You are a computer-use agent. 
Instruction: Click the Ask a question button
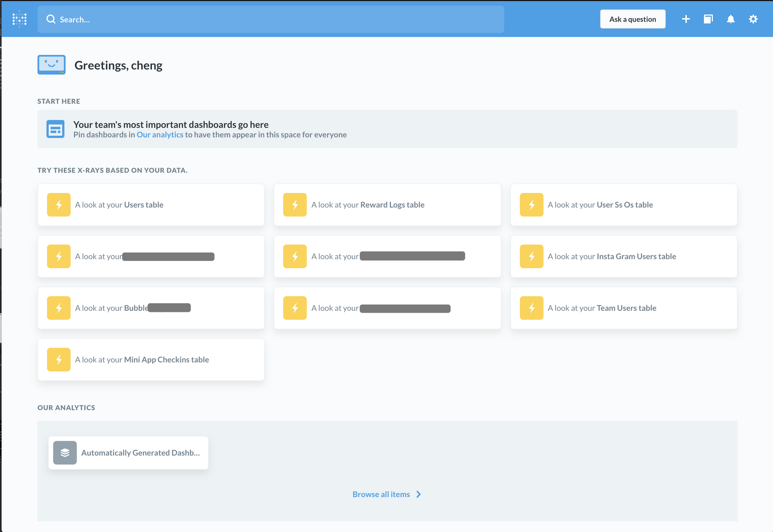[x=632, y=19]
